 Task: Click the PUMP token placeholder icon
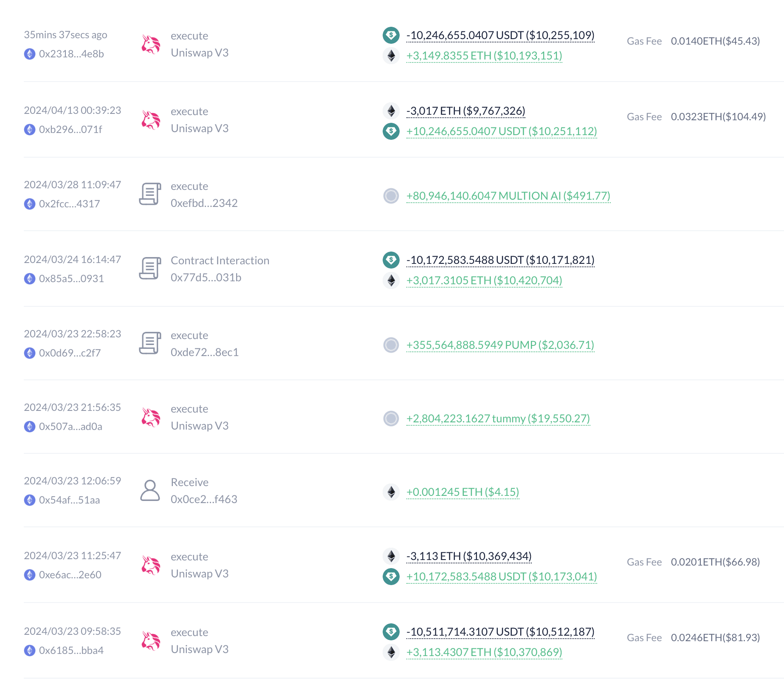pos(391,346)
